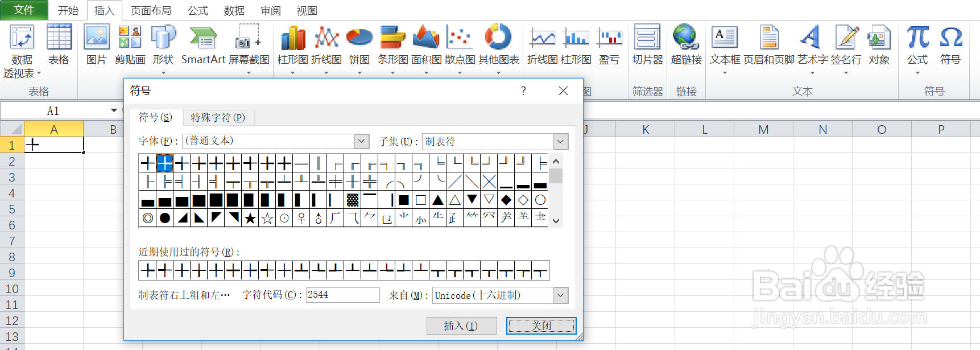Expand the Equation (公式) dropdown arrow

(917, 73)
